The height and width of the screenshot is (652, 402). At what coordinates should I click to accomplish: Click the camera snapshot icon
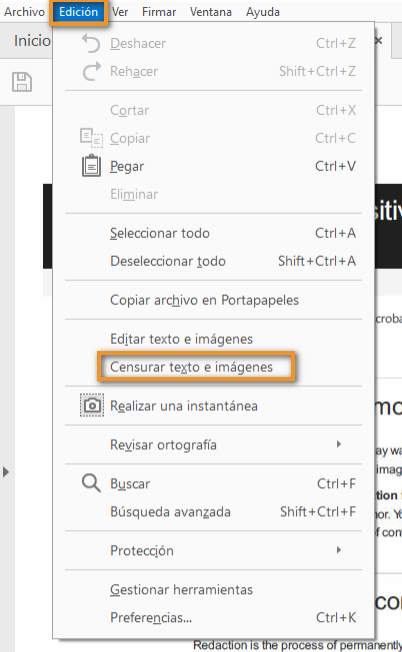click(x=92, y=405)
